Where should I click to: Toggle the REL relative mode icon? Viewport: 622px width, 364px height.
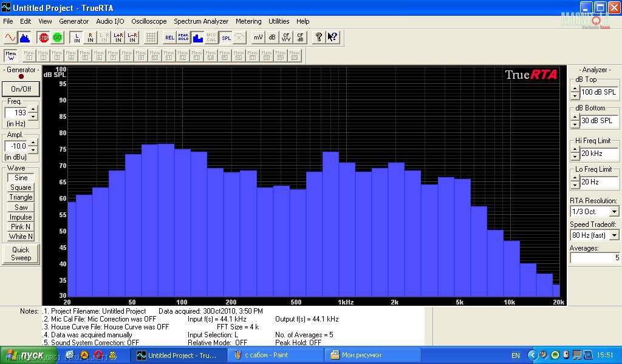pos(170,38)
